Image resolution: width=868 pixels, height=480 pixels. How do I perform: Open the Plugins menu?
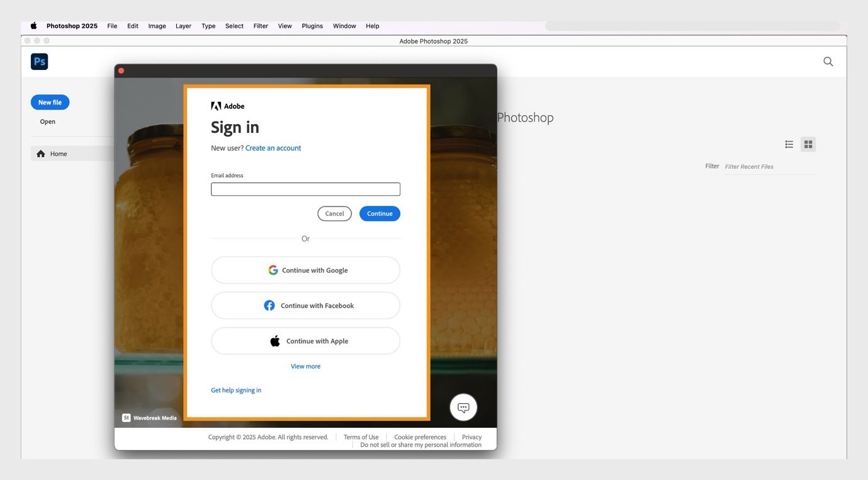pyautogui.click(x=312, y=26)
